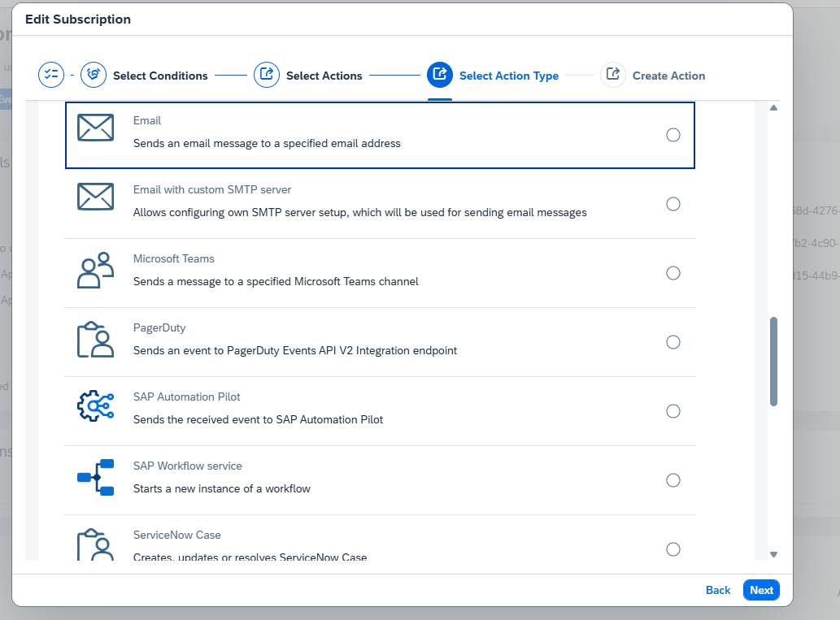Click 'Email with custom SMTP server' title
The height and width of the screenshot is (620, 840).
point(212,189)
